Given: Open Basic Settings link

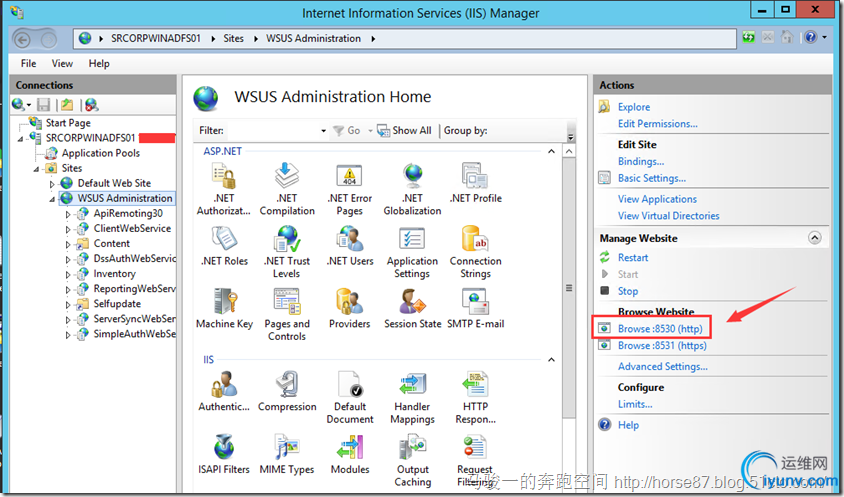Looking at the screenshot, I should [x=651, y=178].
